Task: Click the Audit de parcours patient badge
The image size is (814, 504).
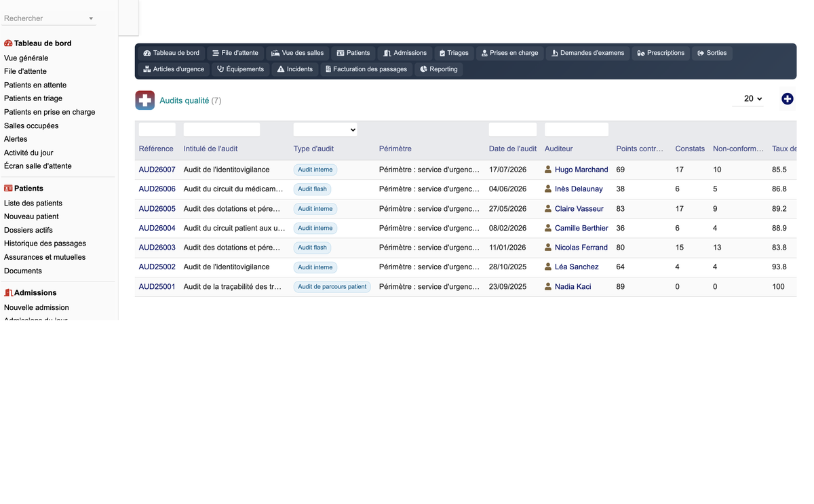Action: tap(332, 287)
